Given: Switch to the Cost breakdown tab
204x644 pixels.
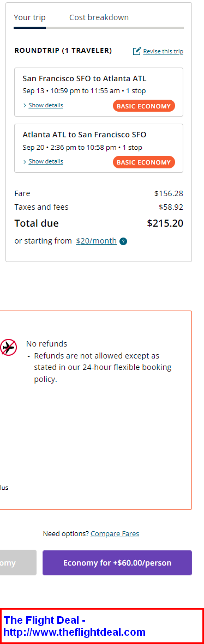Looking at the screenshot, I should tap(99, 17).
